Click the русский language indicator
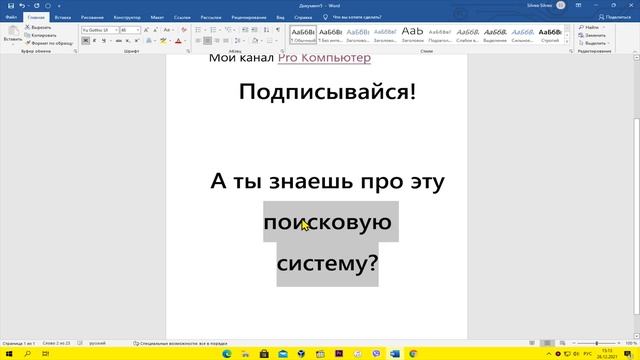640x360 pixels. (x=97, y=343)
